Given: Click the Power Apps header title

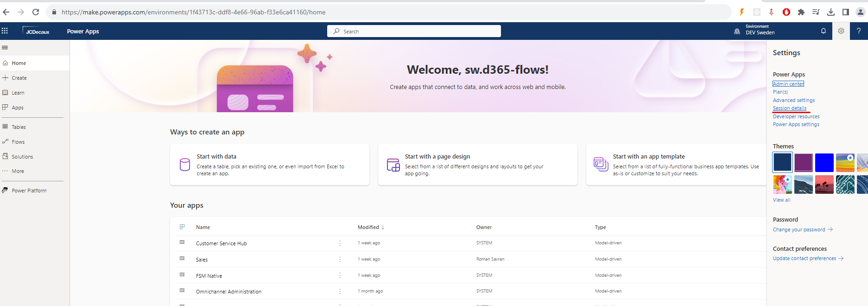Looking at the screenshot, I should 83,31.
